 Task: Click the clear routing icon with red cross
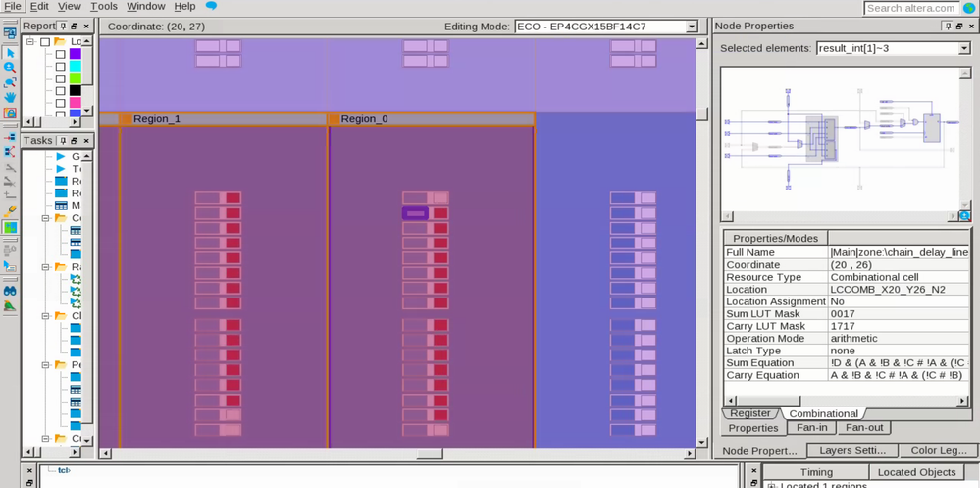[x=10, y=182]
